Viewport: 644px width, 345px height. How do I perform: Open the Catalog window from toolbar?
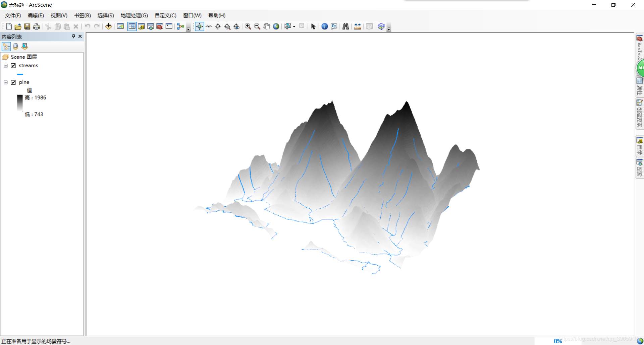tap(141, 26)
